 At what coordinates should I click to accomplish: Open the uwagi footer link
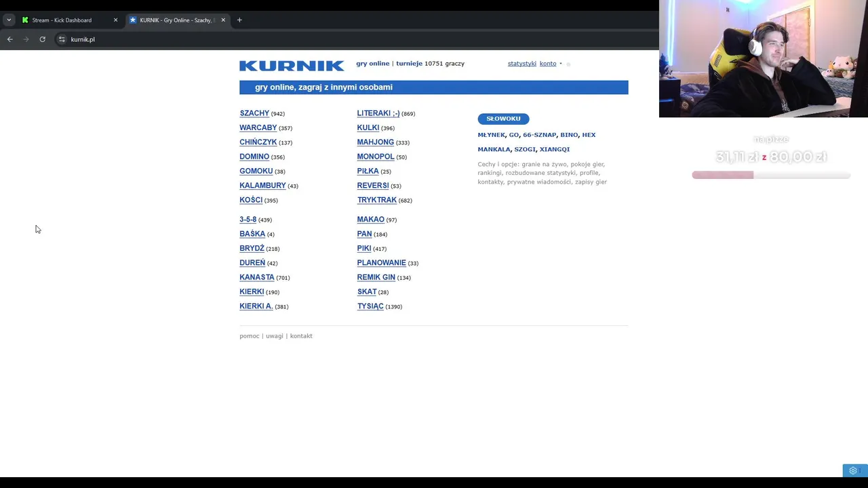pyautogui.click(x=275, y=336)
